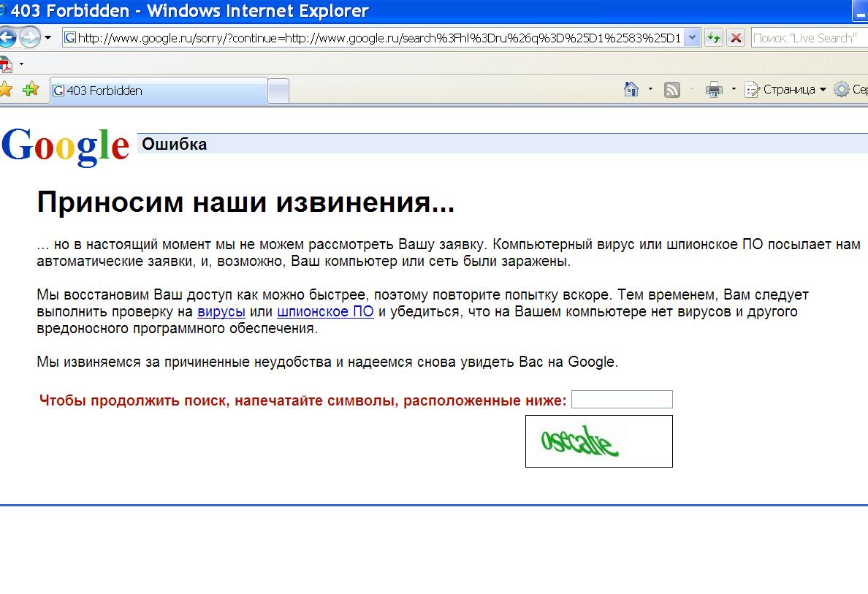Open Favorites Center star icon
Screen dimensions: 868x594
click(x=6, y=89)
